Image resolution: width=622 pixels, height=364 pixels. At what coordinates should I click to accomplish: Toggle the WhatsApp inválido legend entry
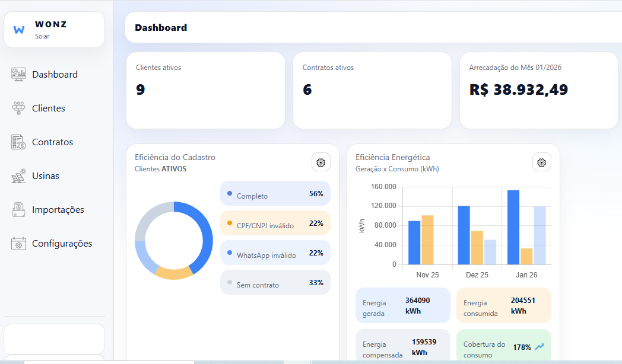point(275,253)
